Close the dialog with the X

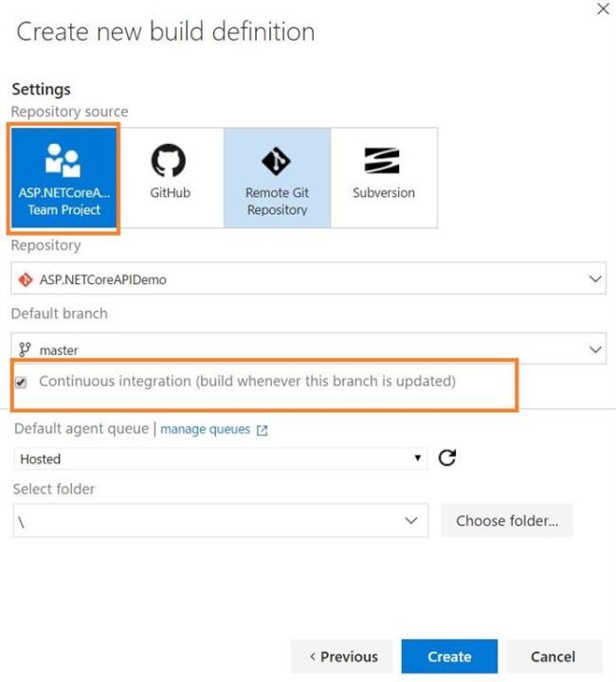(603, 9)
